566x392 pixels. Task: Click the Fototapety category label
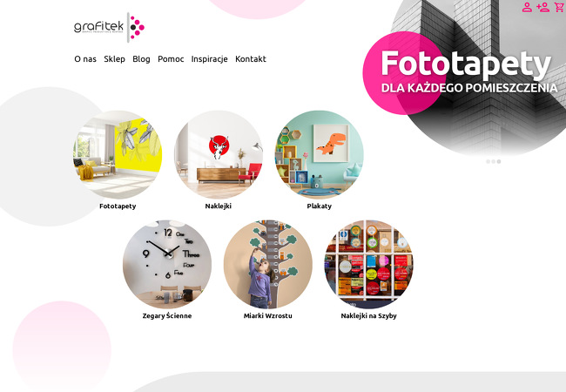pos(118,206)
